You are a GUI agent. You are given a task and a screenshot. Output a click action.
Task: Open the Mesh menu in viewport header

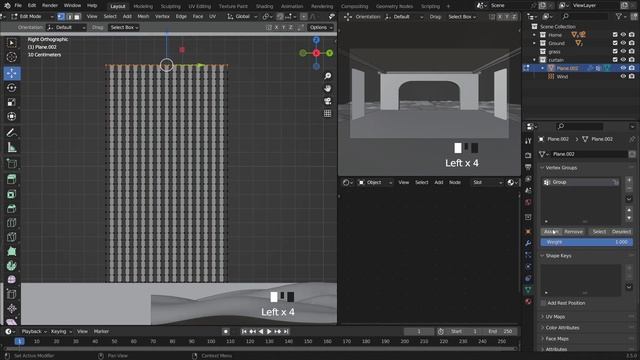click(x=143, y=17)
